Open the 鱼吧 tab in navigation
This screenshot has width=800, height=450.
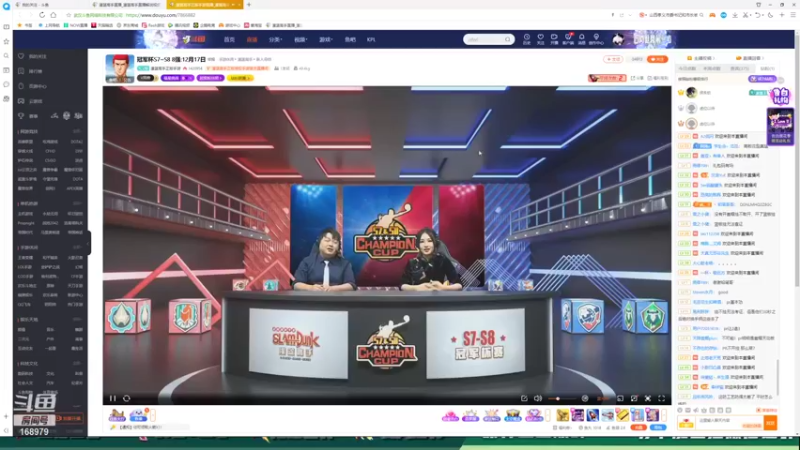point(350,39)
